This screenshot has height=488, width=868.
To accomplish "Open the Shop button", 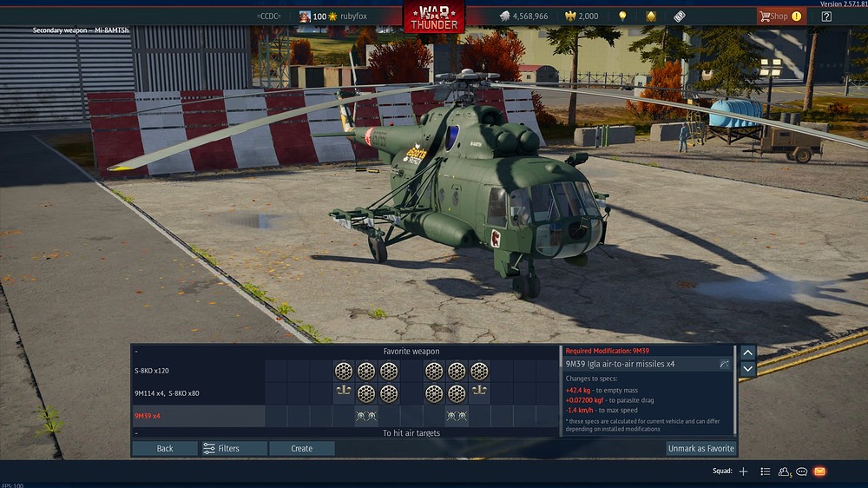I will [x=781, y=16].
